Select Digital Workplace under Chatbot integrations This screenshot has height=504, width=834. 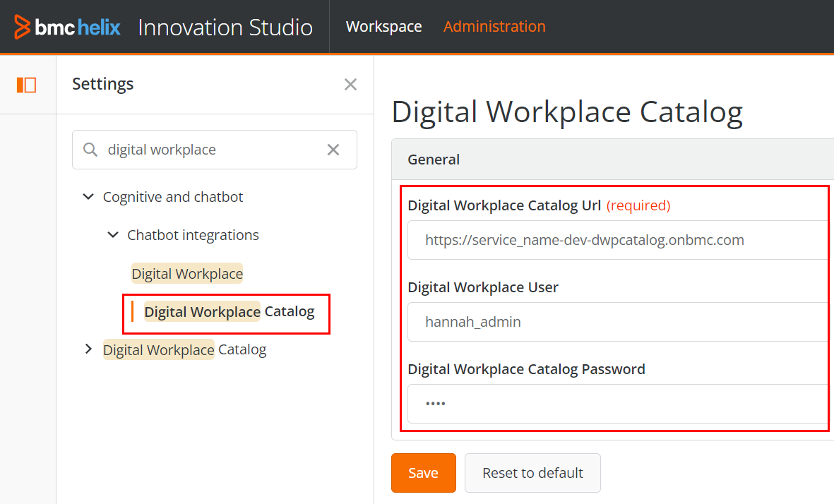pos(187,273)
